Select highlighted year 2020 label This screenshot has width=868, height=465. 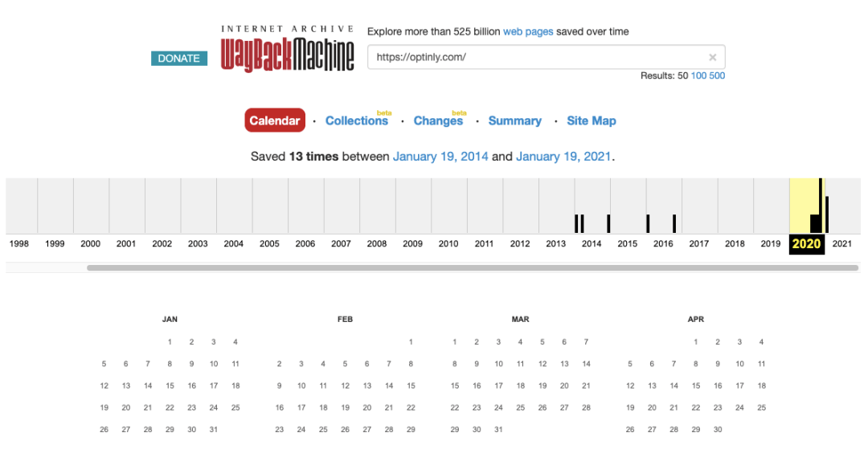tap(807, 244)
